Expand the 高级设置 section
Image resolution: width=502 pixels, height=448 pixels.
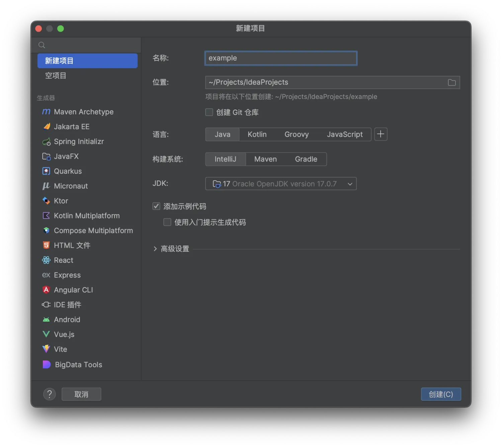click(155, 249)
